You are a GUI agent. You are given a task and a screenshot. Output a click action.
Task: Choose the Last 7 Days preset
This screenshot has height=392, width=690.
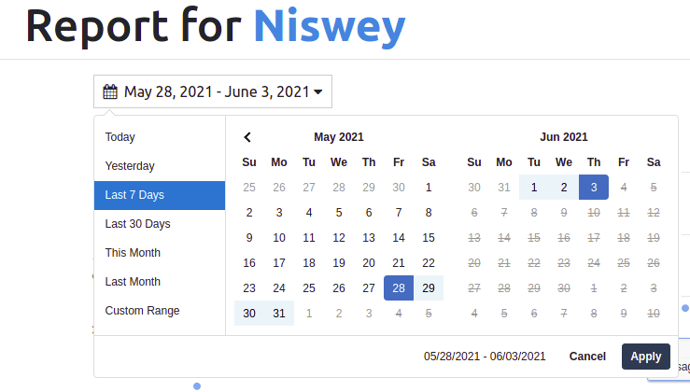[159, 195]
